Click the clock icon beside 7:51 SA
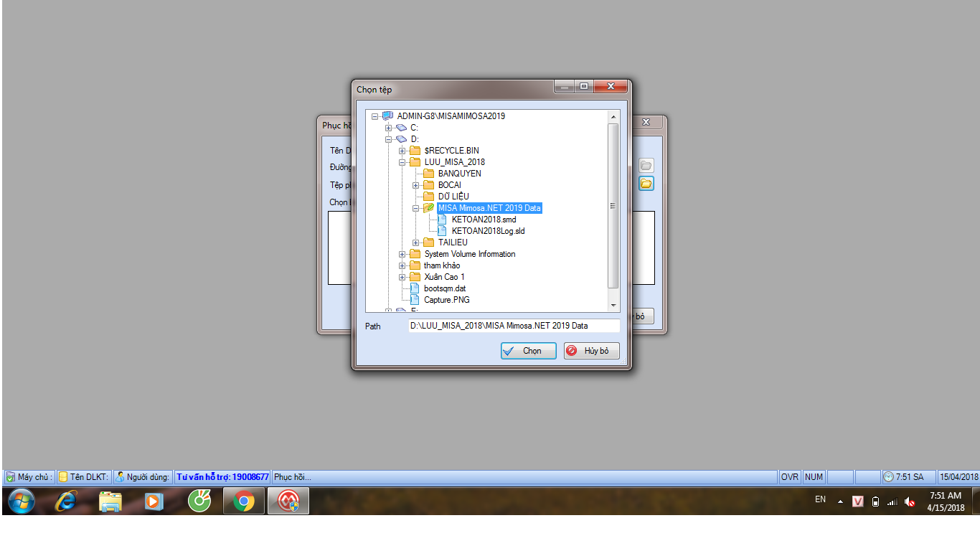 [x=889, y=477]
